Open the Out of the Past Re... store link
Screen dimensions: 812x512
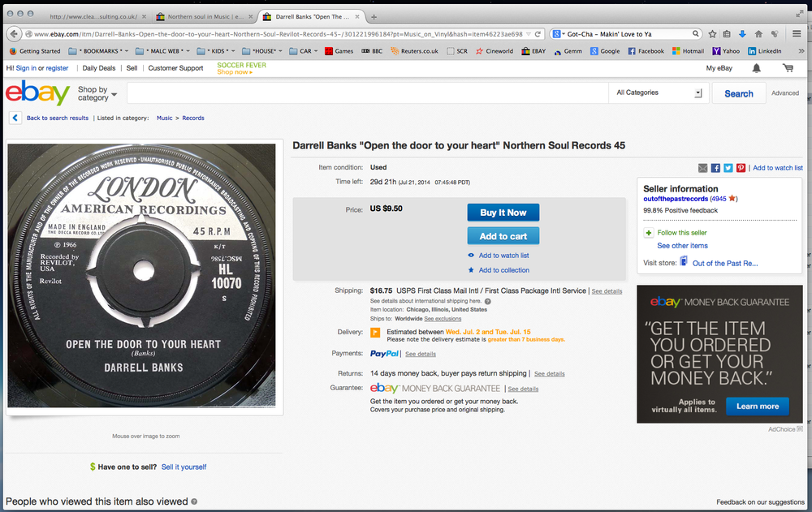coord(725,264)
